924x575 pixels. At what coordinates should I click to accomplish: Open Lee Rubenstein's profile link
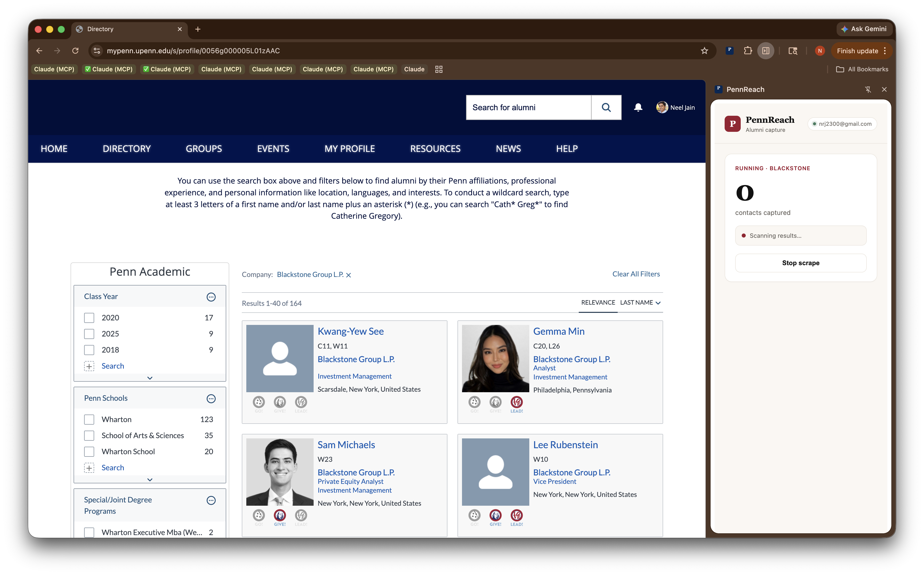tap(565, 445)
